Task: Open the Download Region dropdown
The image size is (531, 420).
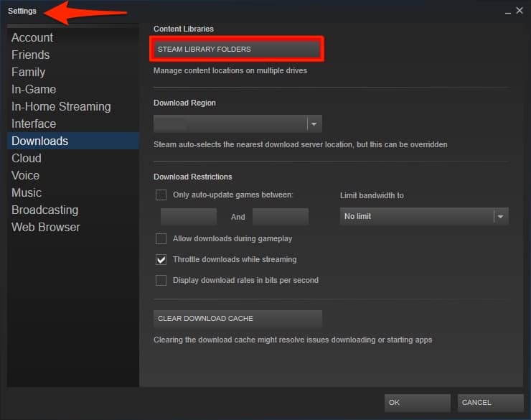Action: click(238, 124)
